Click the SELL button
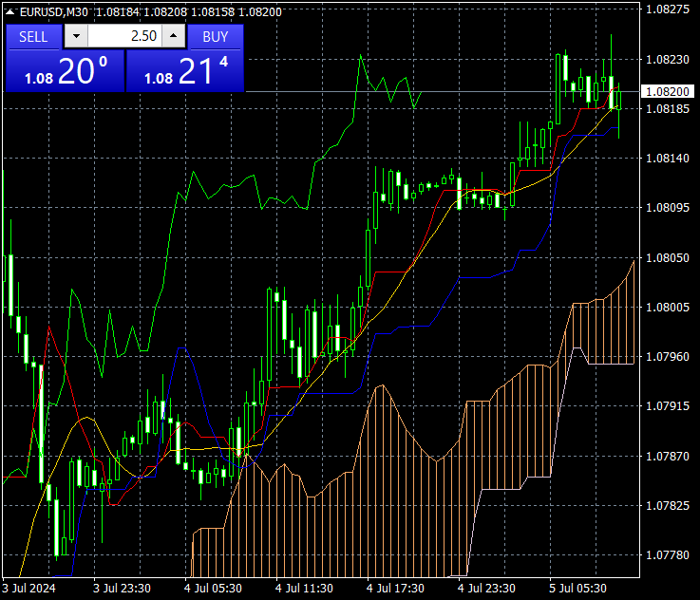 coord(33,37)
